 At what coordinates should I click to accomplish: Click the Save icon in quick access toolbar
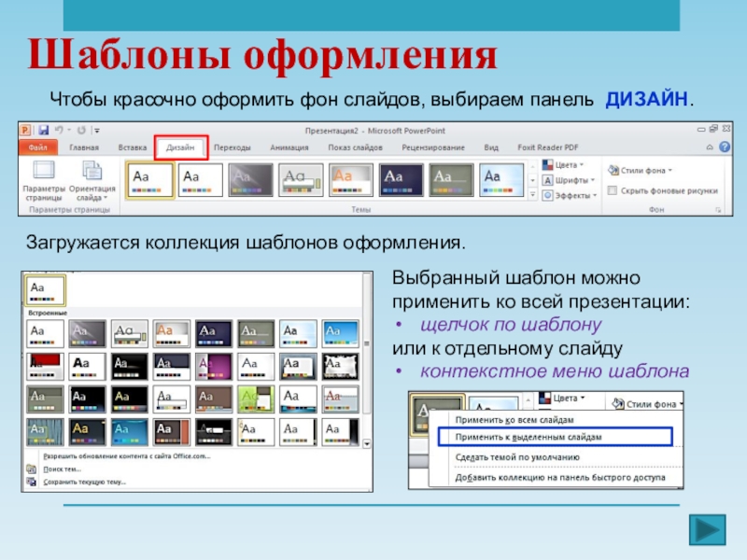click(44, 130)
